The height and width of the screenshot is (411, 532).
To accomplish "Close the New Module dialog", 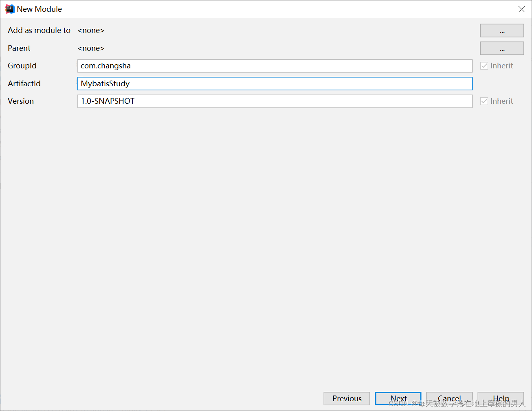I will (521, 9).
